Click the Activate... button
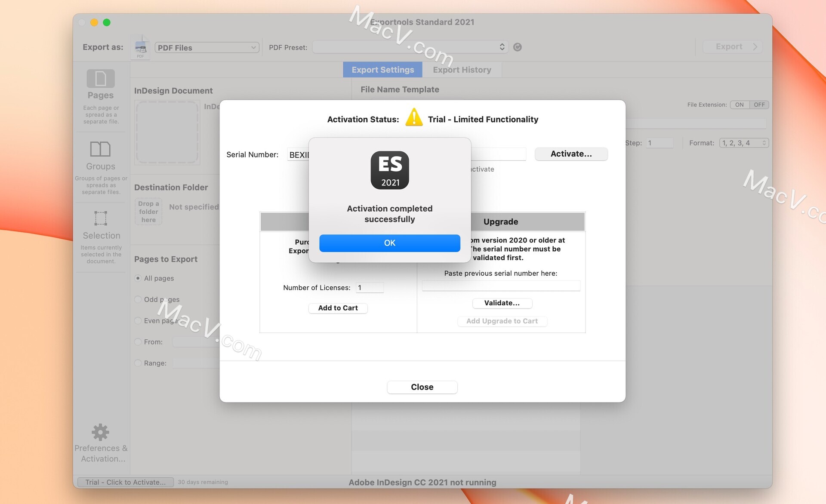 click(571, 154)
